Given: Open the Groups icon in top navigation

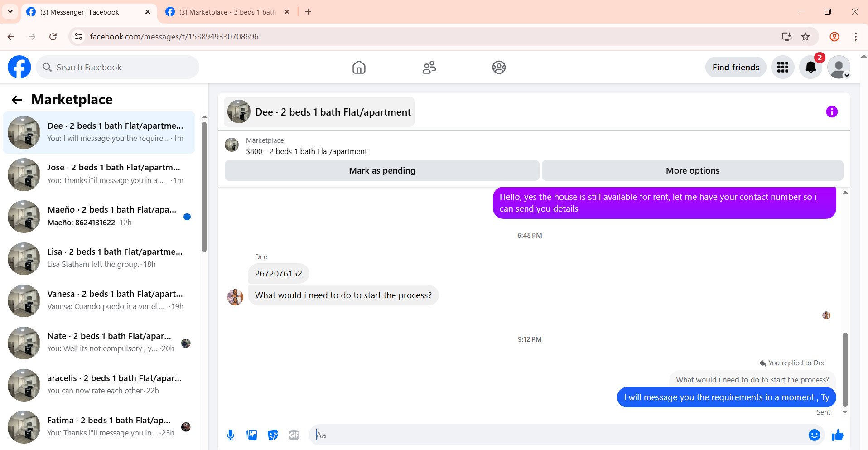Looking at the screenshot, I should tap(499, 67).
